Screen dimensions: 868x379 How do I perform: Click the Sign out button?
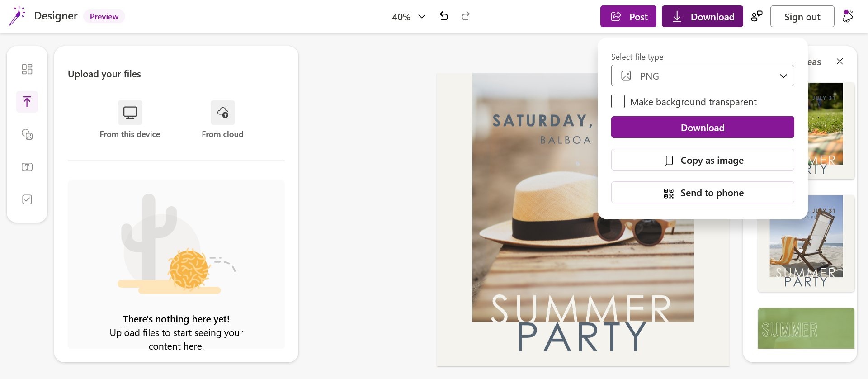point(802,17)
